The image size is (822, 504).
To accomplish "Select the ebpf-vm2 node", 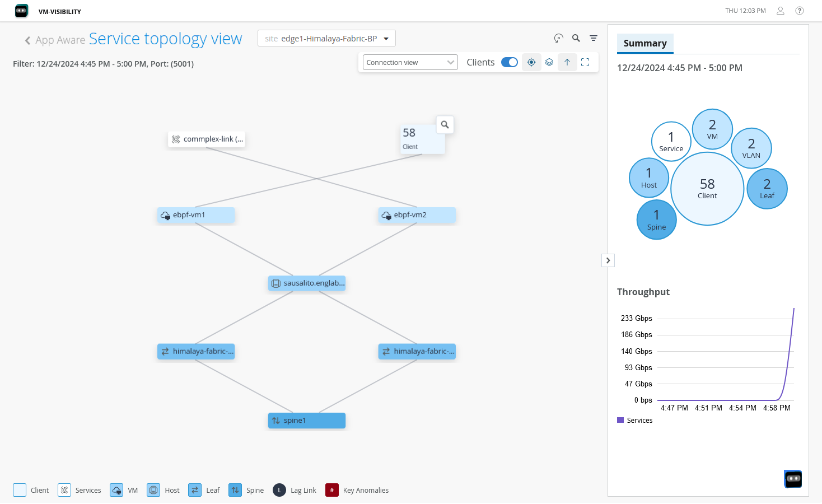I will tap(417, 215).
